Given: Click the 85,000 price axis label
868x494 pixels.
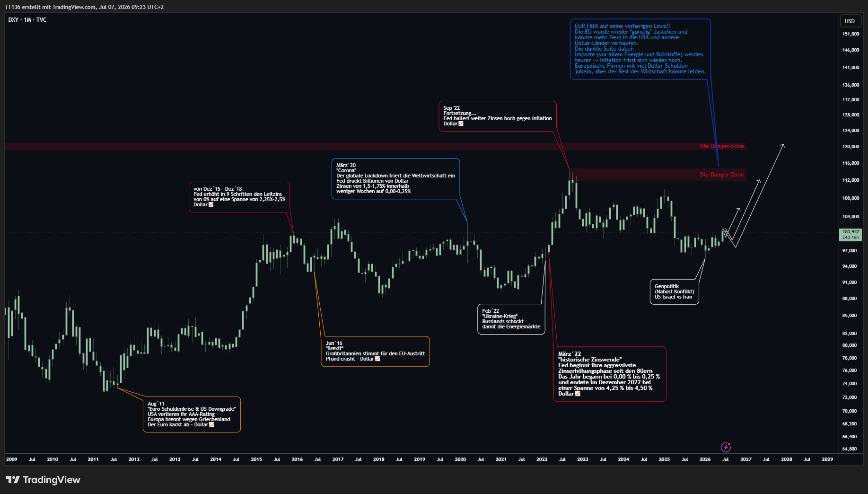Looking at the screenshot, I should [850, 316].
